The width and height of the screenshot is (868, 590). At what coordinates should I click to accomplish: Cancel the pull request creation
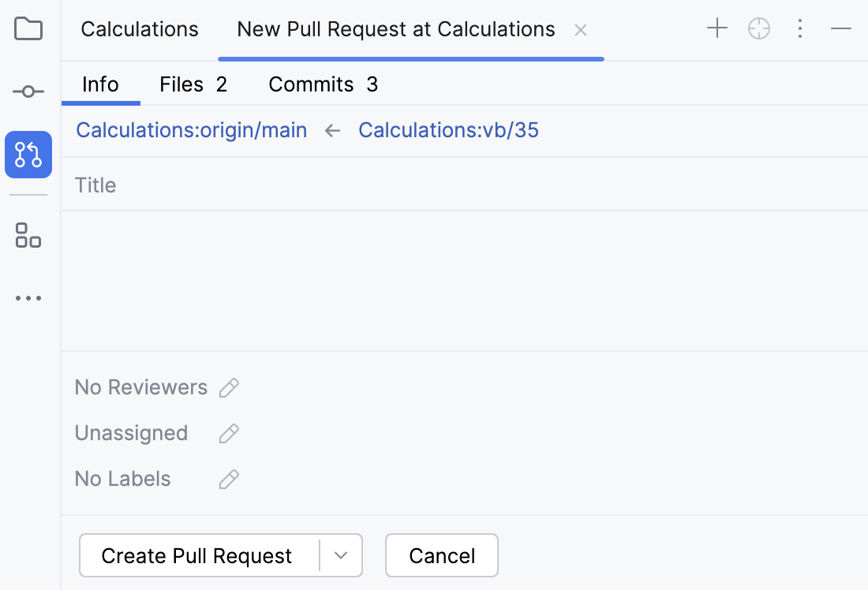[441, 555]
